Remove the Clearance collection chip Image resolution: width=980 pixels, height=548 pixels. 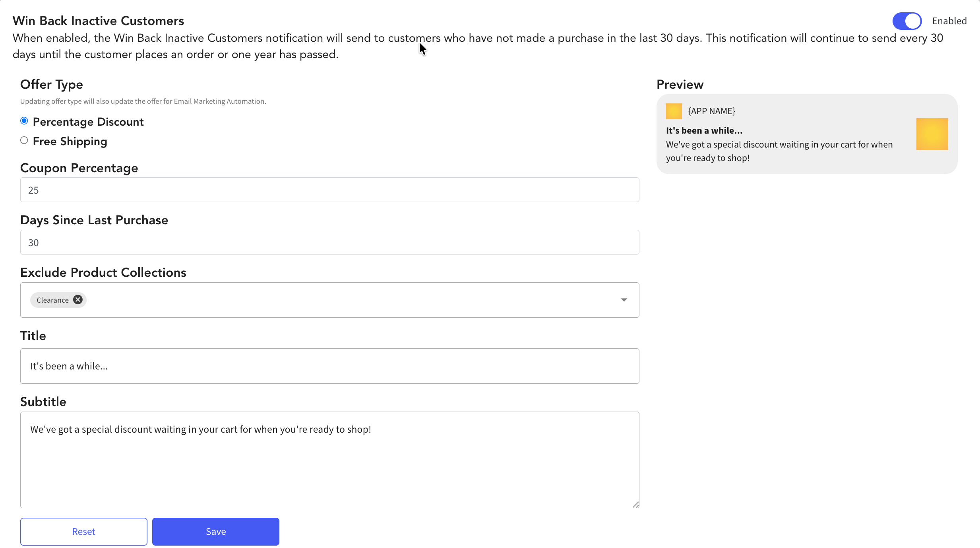point(78,300)
